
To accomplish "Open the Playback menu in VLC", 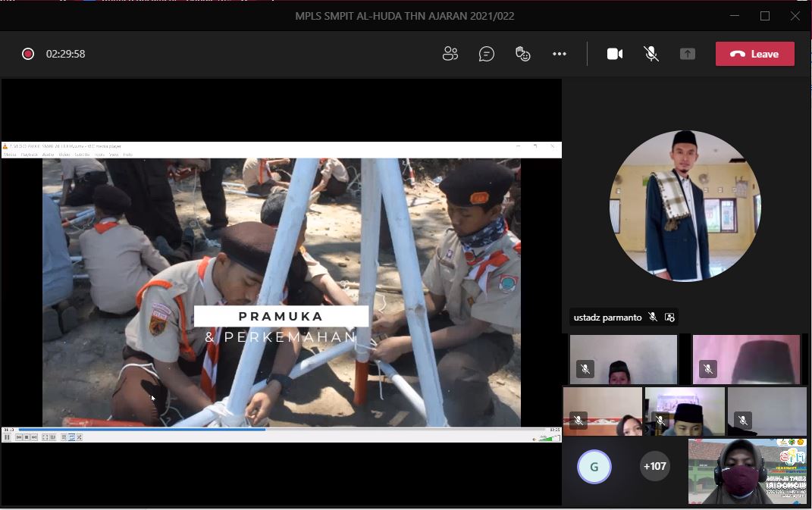I will [x=30, y=155].
